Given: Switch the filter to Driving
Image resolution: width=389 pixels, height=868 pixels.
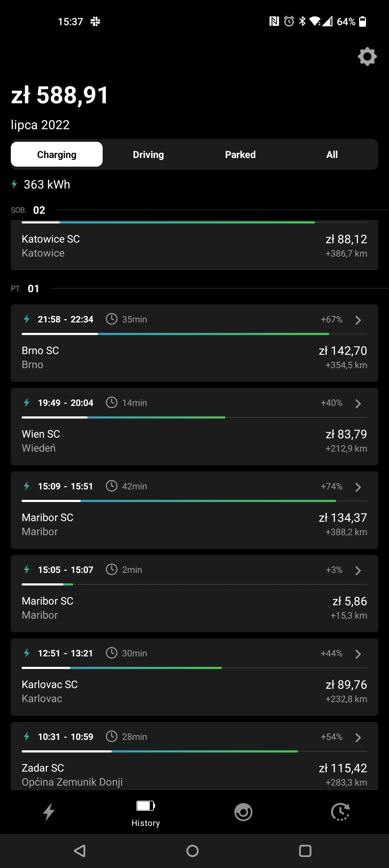Looking at the screenshot, I should click(x=148, y=154).
